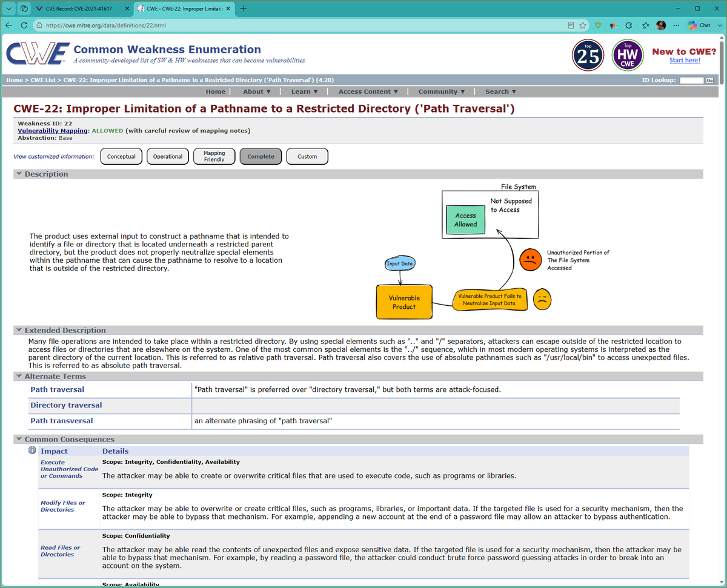Open the megaphone extension icon
Image resolution: width=727 pixels, height=588 pixels.
coord(613,25)
